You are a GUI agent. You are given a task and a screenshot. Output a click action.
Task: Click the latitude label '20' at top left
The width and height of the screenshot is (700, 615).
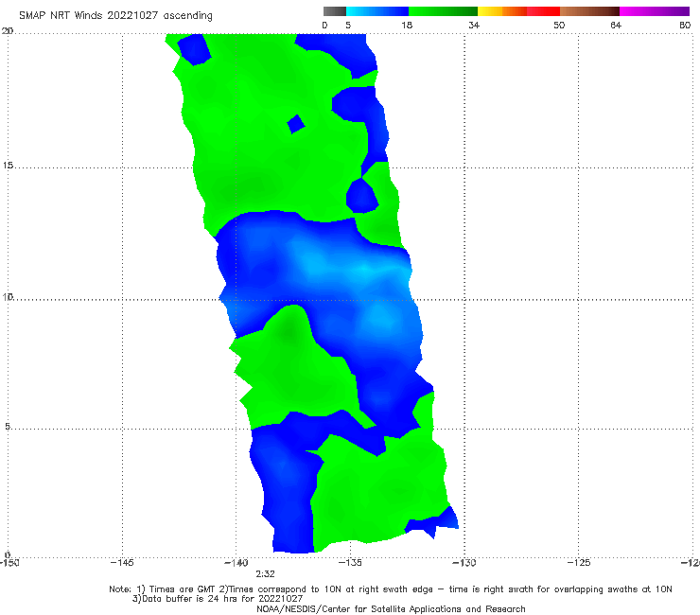[x=8, y=30]
